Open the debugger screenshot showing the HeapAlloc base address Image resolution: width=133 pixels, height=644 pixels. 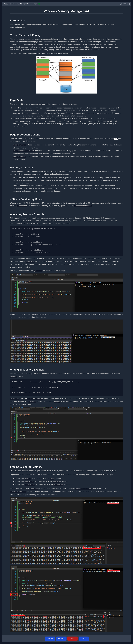[66, 292]
